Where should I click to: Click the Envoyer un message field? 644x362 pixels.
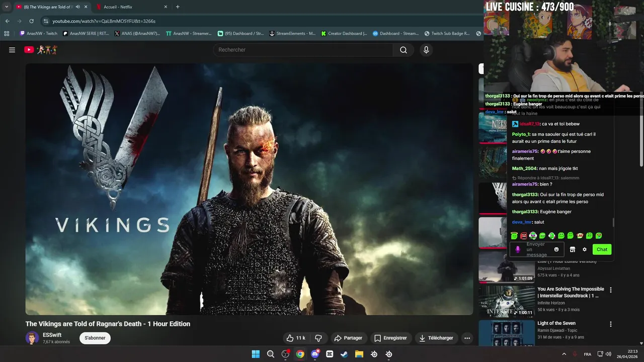(537, 249)
